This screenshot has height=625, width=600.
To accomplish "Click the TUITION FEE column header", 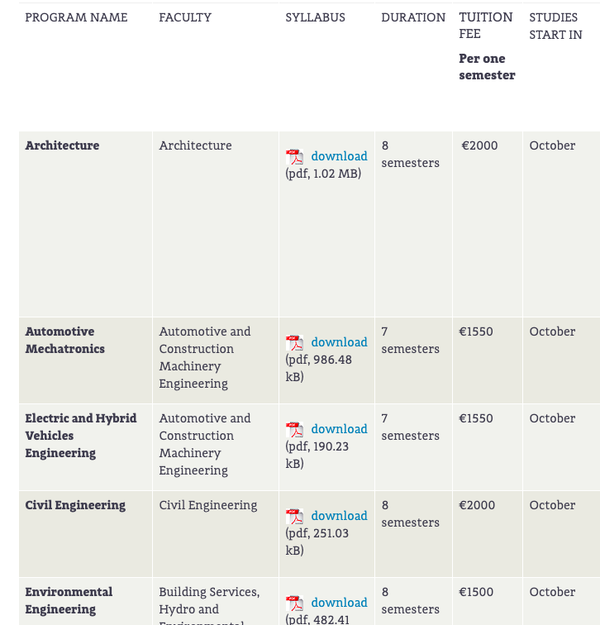I will 486,25.
